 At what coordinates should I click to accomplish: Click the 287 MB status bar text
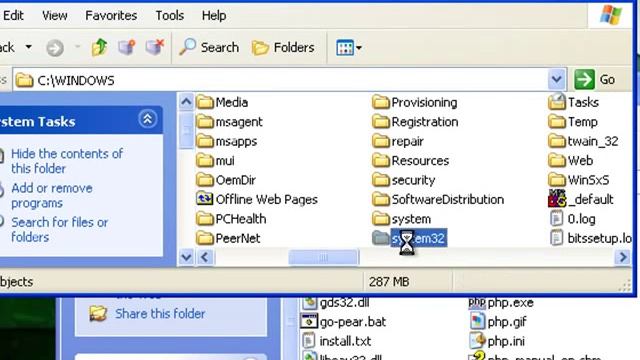[389, 282]
